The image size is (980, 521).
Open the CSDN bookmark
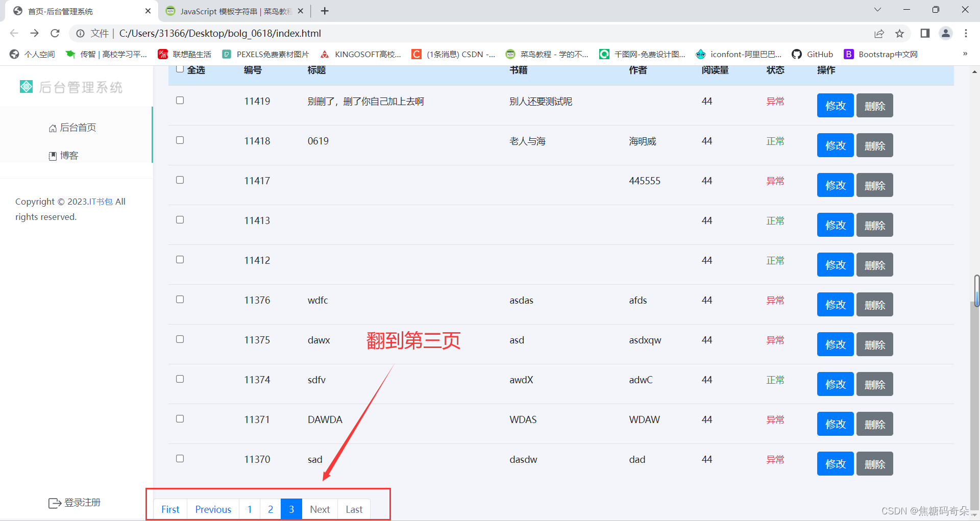point(453,54)
